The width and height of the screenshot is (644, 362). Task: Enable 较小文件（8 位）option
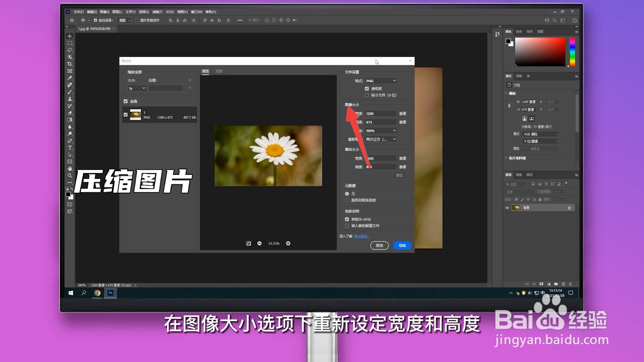(x=367, y=95)
